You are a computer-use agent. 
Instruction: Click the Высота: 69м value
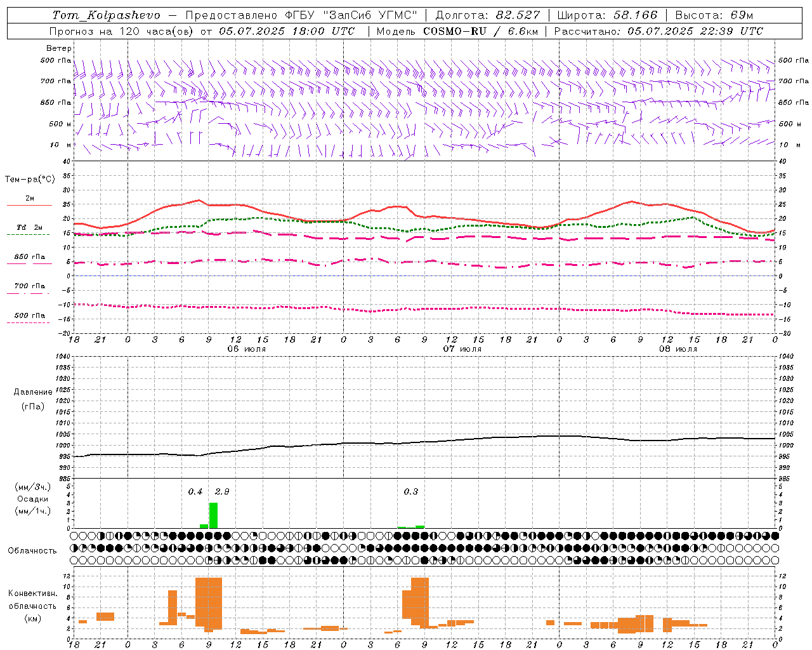(x=714, y=15)
